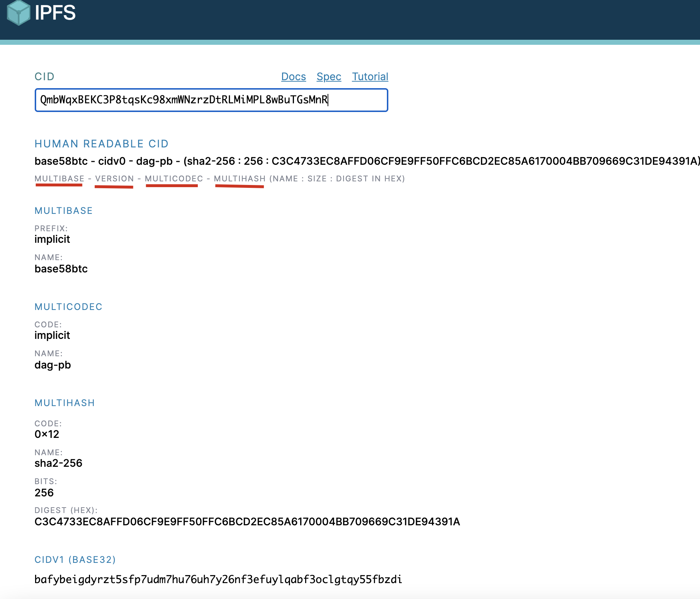Click the IPFS header title text
Viewport: 700px width, 599px height.
(x=55, y=13)
